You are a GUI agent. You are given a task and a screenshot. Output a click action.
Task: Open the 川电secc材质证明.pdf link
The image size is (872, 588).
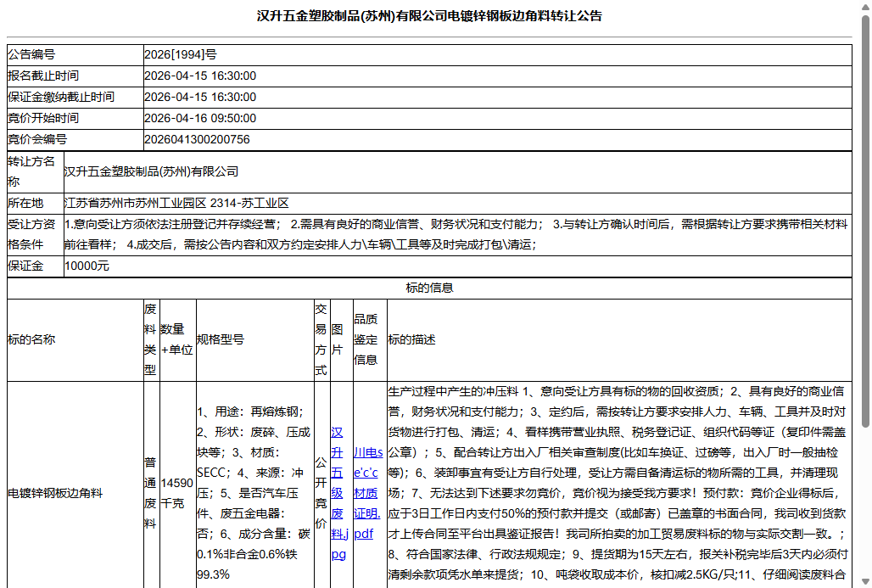coord(367,493)
